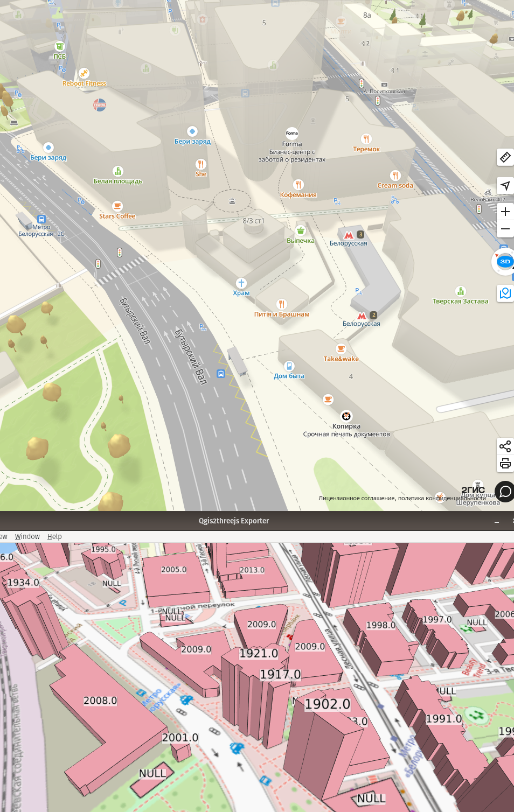Zoom out the map with minus button
Image resolution: width=514 pixels, height=812 pixels.
[505, 229]
